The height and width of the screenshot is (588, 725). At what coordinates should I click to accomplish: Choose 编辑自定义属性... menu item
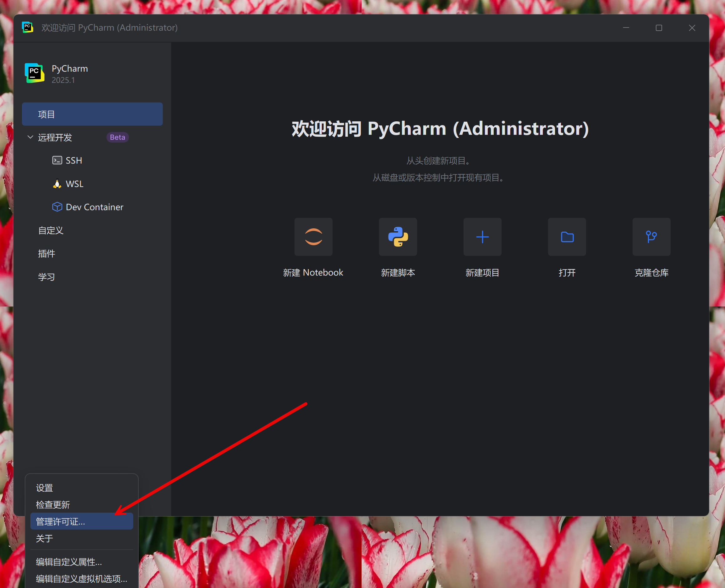[69, 562]
